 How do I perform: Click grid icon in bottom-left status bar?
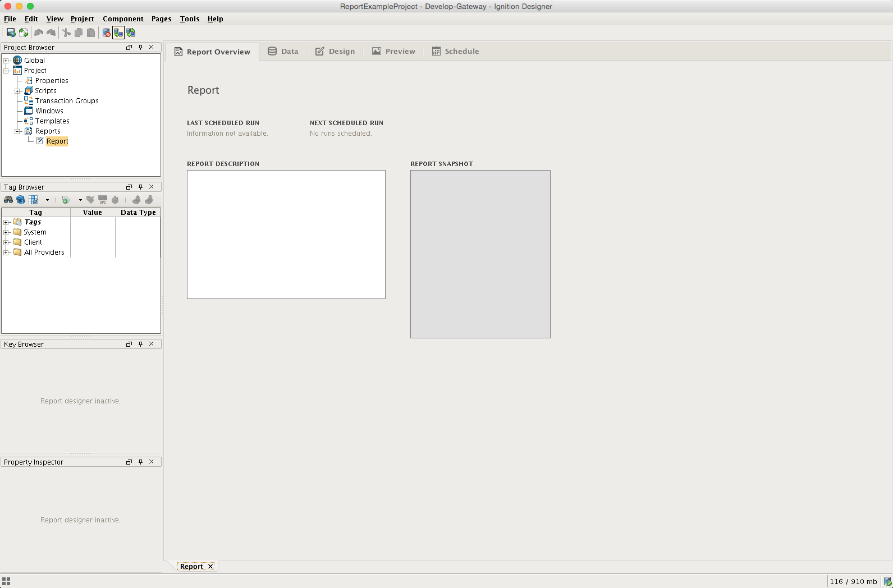(6, 581)
